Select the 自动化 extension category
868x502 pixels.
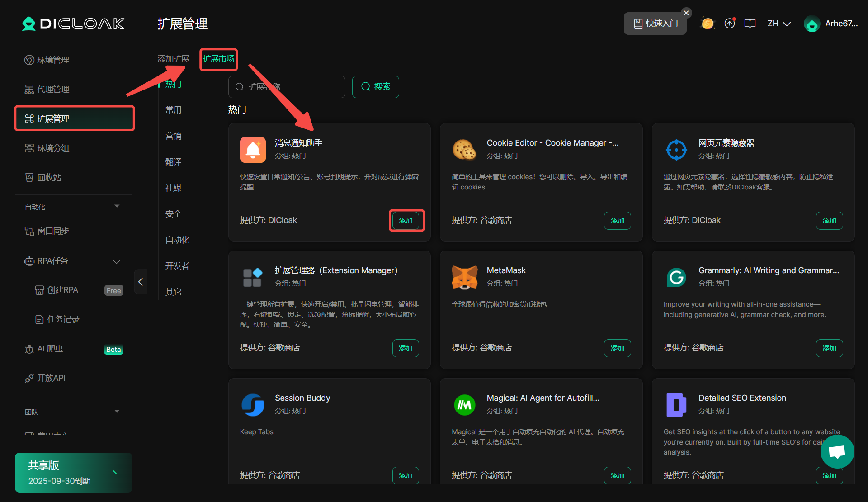click(177, 240)
